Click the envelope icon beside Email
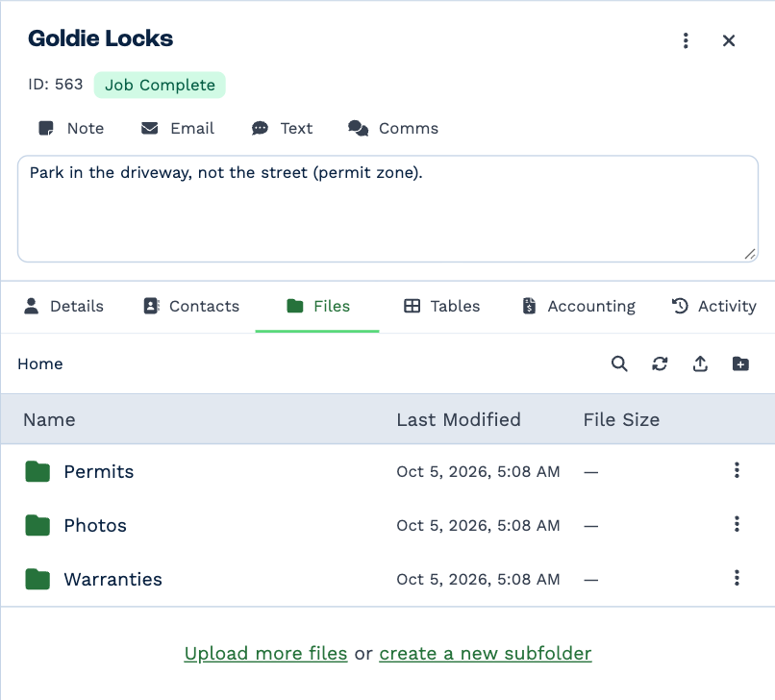Image resolution: width=775 pixels, height=700 pixels. coord(149,129)
